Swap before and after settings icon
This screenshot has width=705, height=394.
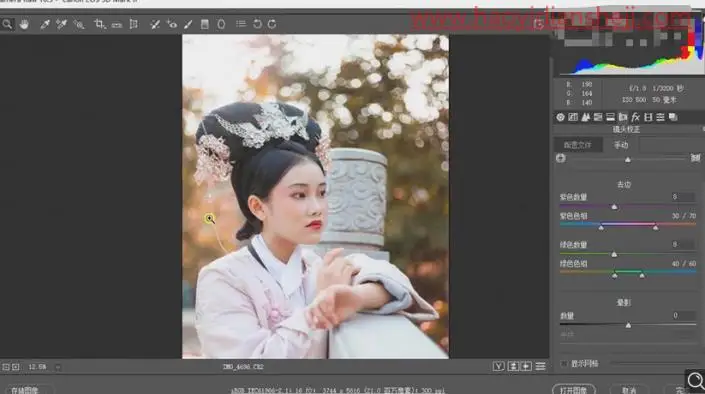513,367
